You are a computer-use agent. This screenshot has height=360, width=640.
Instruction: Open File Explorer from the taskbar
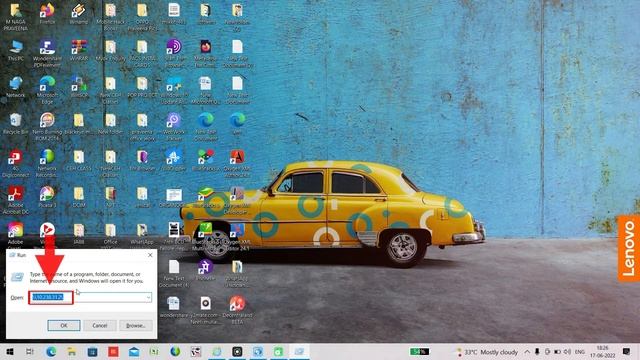coord(72,351)
